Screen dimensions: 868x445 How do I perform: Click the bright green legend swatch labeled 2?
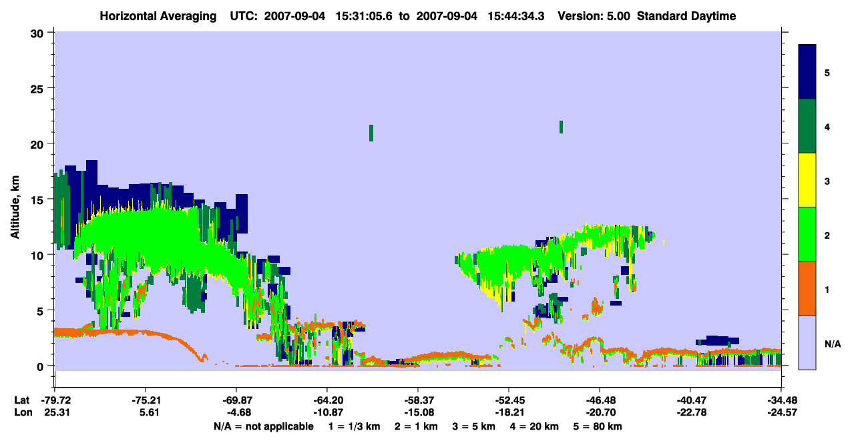[x=807, y=234]
